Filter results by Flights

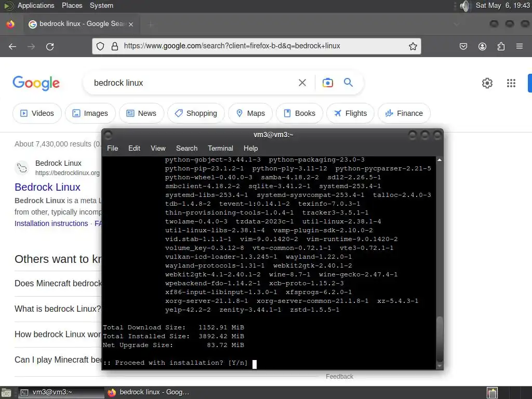tap(351, 113)
